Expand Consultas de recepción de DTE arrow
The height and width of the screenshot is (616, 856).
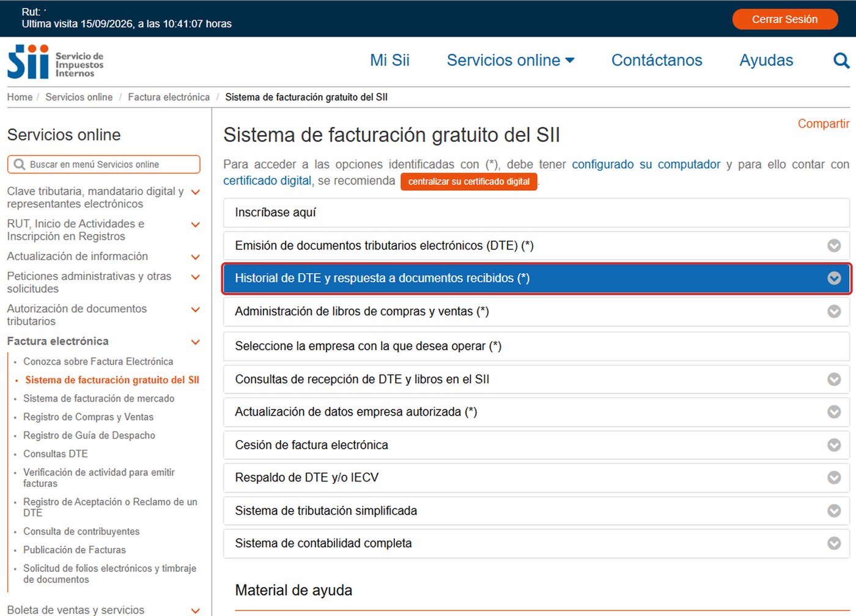[x=834, y=379]
